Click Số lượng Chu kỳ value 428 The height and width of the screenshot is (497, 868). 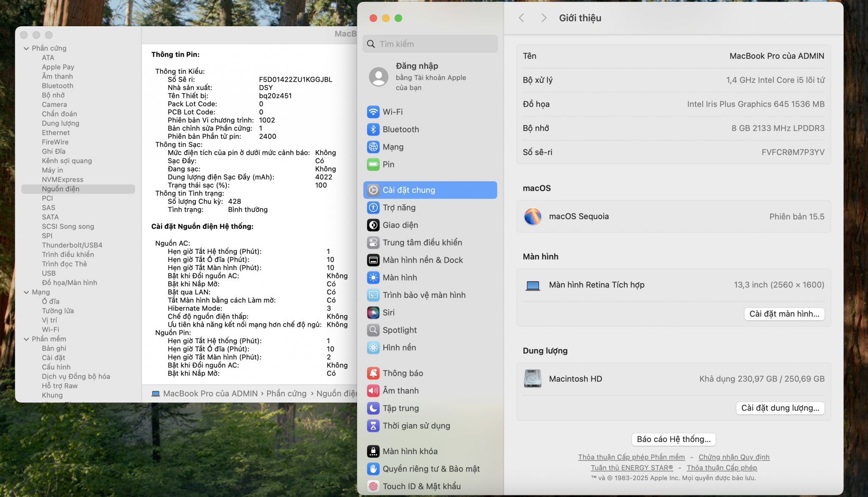click(234, 202)
